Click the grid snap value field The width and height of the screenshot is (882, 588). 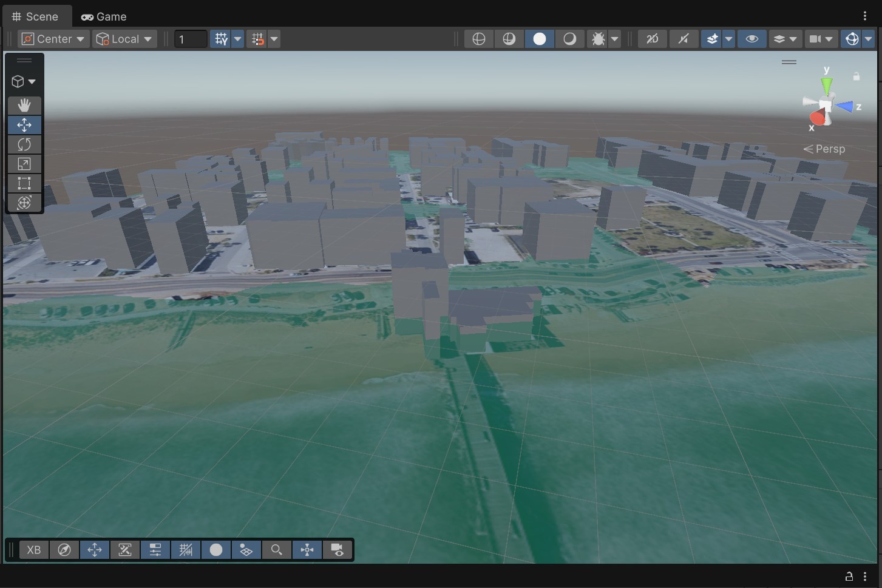click(191, 39)
